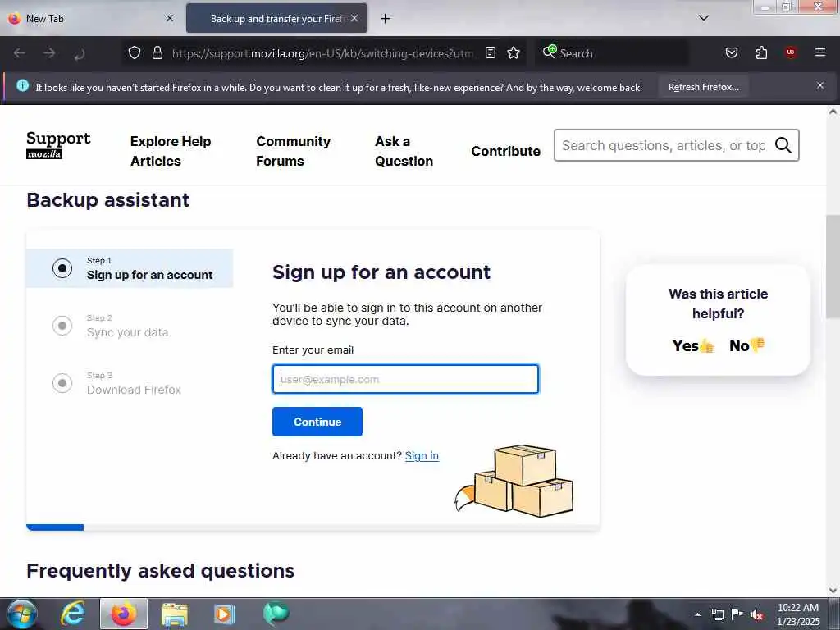
Task: Click the URL address bar
Action: pyautogui.click(x=322, y=53)
